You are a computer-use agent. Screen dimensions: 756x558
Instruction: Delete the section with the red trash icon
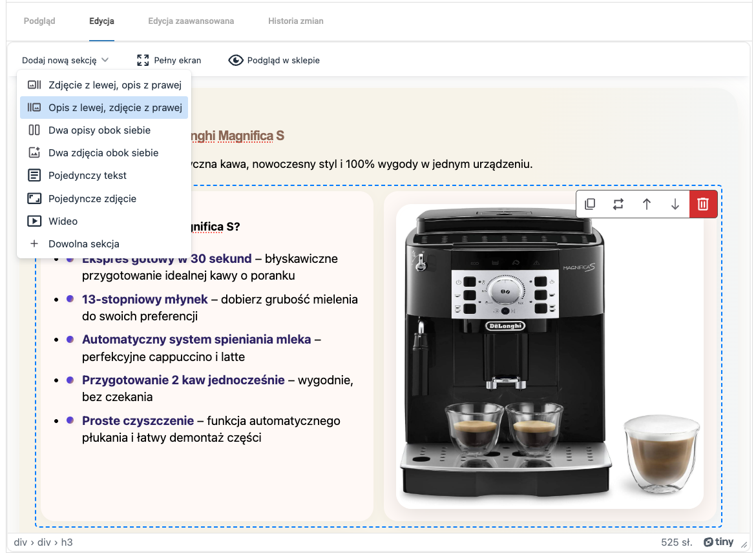point(703,204)
